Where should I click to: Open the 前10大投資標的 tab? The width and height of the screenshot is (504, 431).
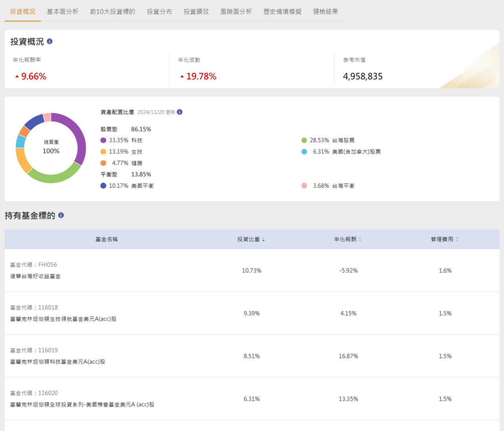(112, 12)
